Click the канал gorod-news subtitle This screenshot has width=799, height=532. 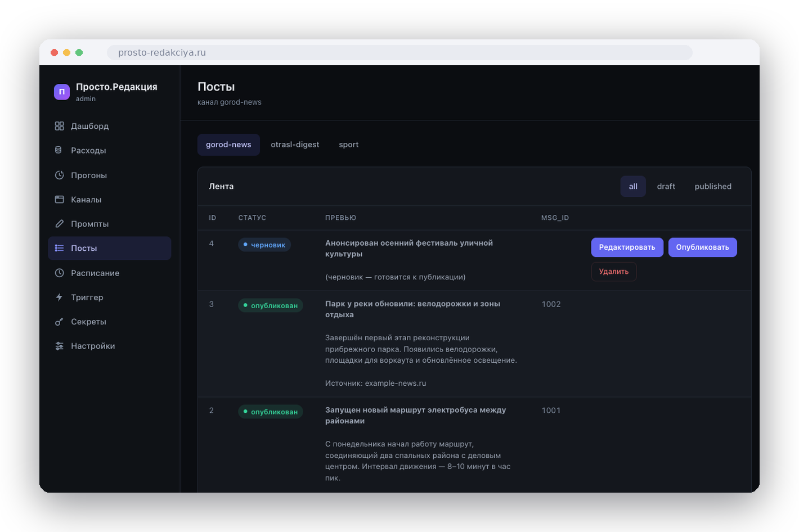pyautogui.click(x=230, y=102)
